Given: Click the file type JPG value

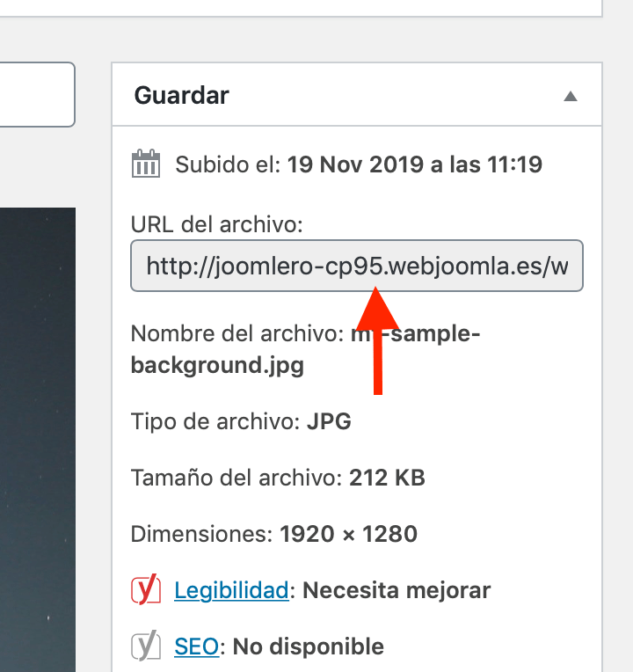Looking at the screenshot, I should (x=329, y=421).
